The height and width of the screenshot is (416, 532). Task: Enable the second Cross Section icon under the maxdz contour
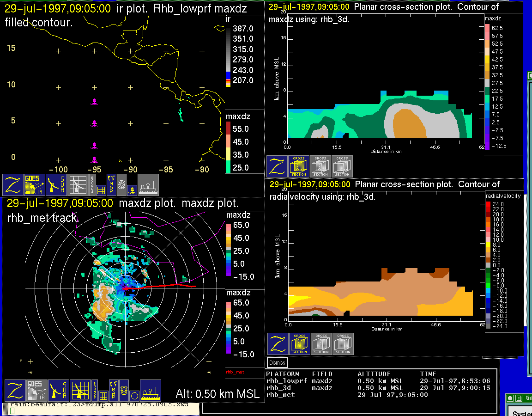pyautogui.click(x=320, y=166)
